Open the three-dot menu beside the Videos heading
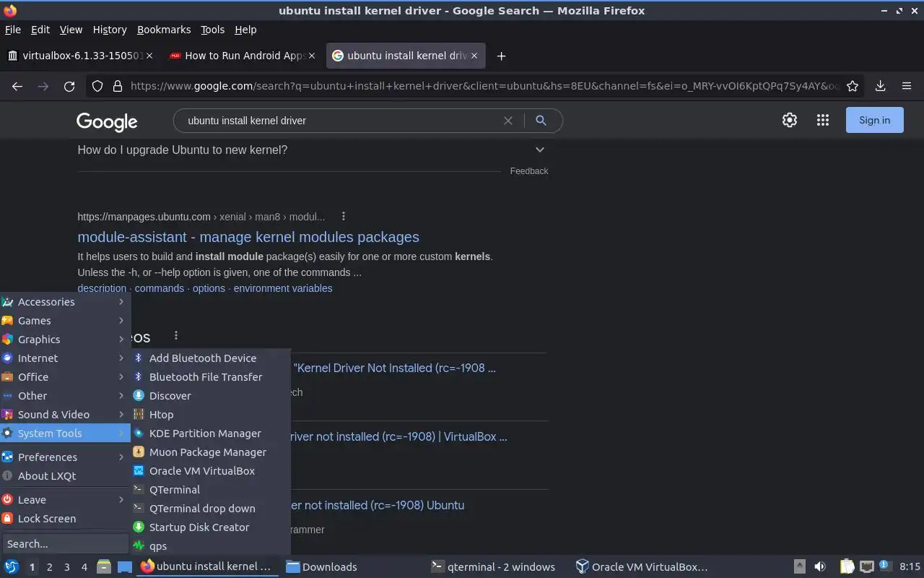The image size is (924, 578). point(176,335)
